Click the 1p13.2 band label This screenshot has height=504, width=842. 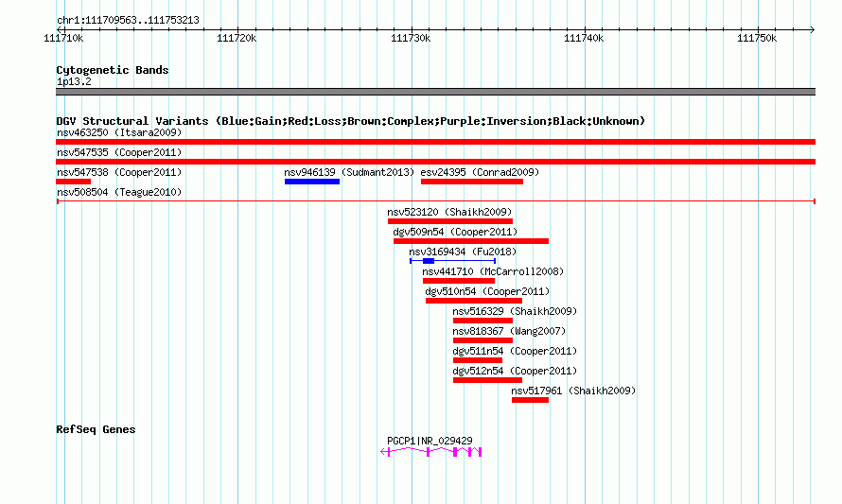74,81
